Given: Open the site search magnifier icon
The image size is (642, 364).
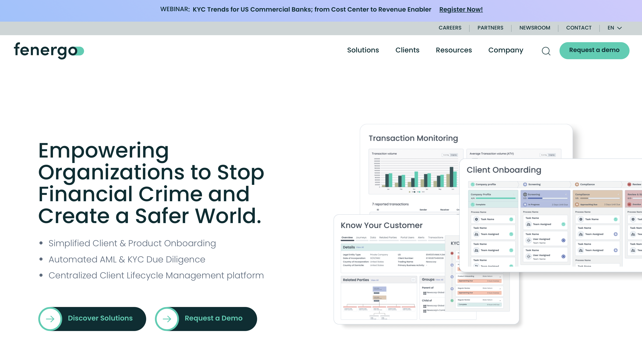Looking at the screenshot, I should [x=546, y=51].
